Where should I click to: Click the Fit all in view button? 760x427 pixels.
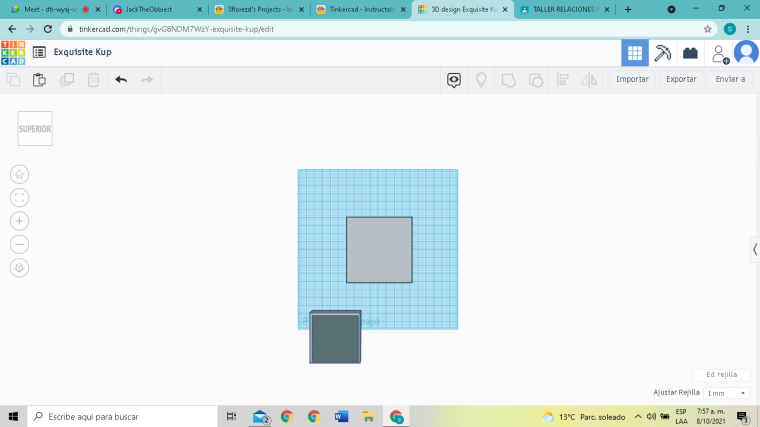pos(19,198)
